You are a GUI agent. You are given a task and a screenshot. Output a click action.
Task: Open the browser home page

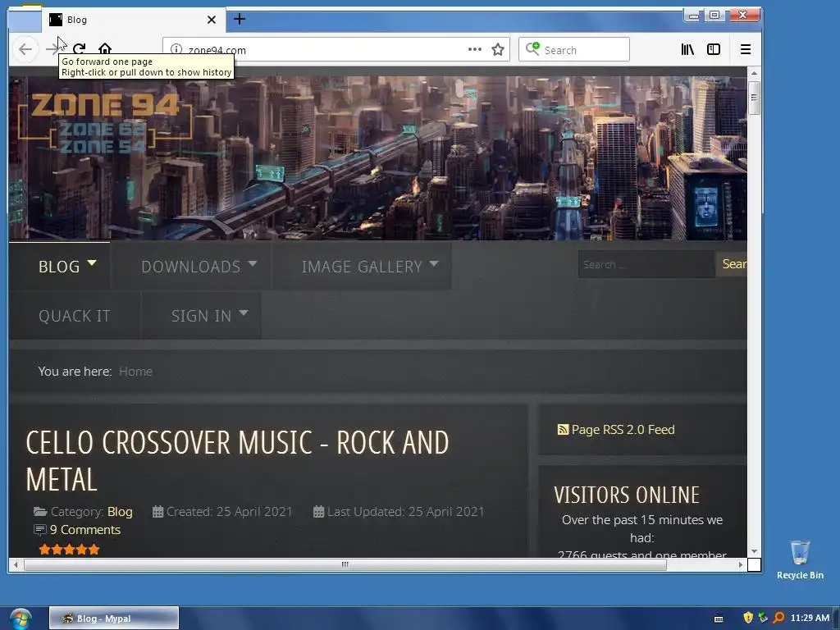(105, 48)
